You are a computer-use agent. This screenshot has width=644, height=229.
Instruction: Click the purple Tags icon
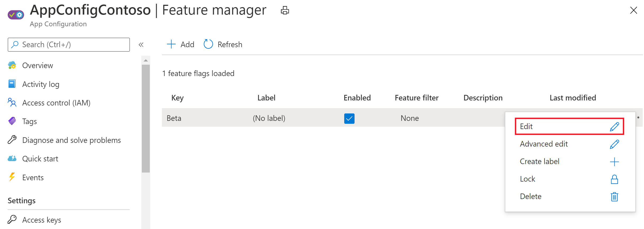click(12, 121)
